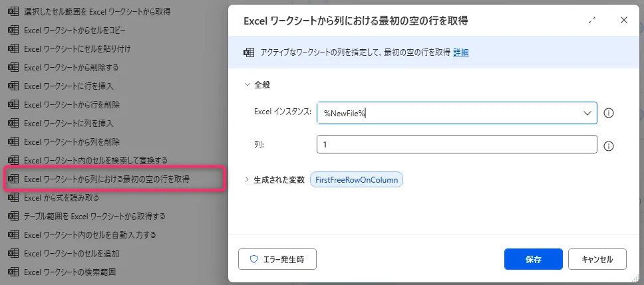Click the Excel icon beside 'Excel ワークシートに行を挿入'

point(13,86)
